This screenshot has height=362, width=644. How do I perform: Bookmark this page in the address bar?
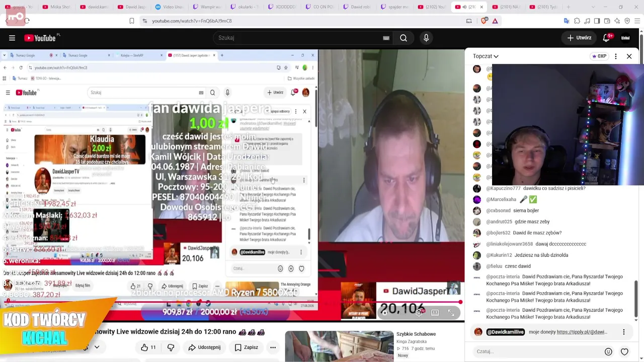tap(132, 21)
